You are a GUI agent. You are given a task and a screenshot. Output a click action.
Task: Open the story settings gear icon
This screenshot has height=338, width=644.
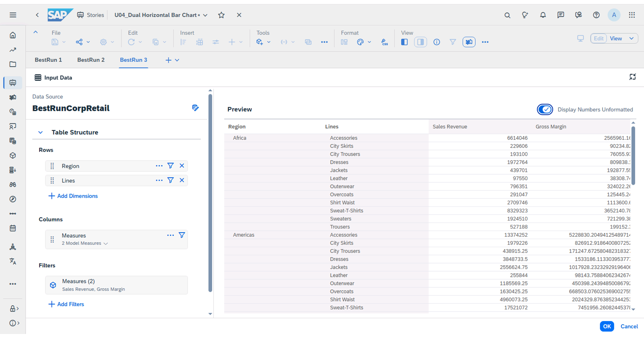tap(103, 42)
